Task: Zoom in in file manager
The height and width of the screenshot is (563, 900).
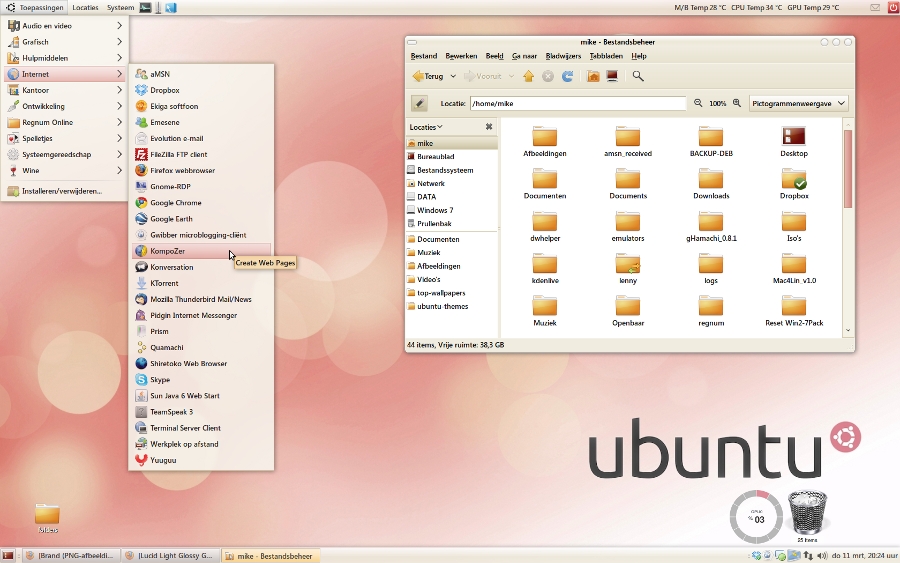Action: coord(737,103)
